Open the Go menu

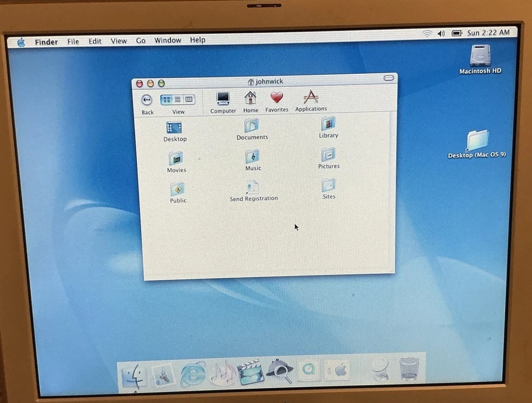tap(140, 40)
